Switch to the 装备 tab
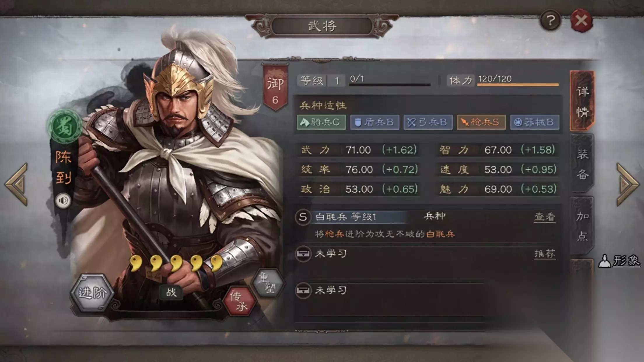Viewport: 644px width, 362px height. tap(582, 164)
